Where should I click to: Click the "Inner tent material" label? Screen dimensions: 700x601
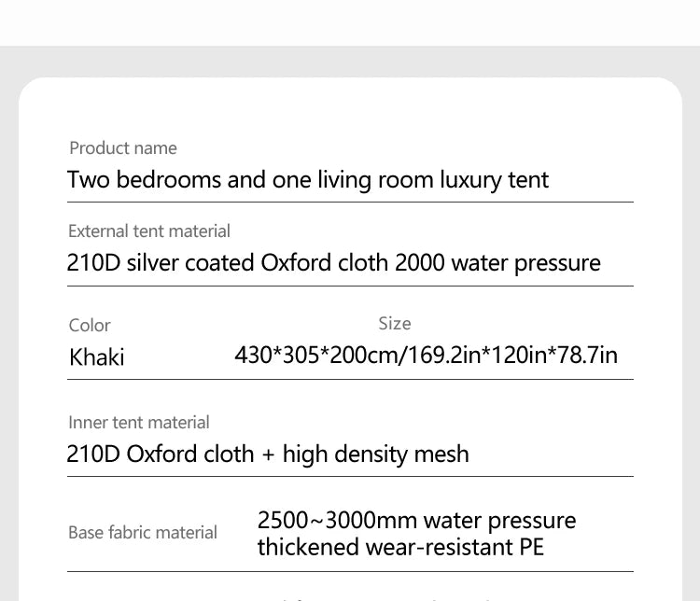pos(138,423)
